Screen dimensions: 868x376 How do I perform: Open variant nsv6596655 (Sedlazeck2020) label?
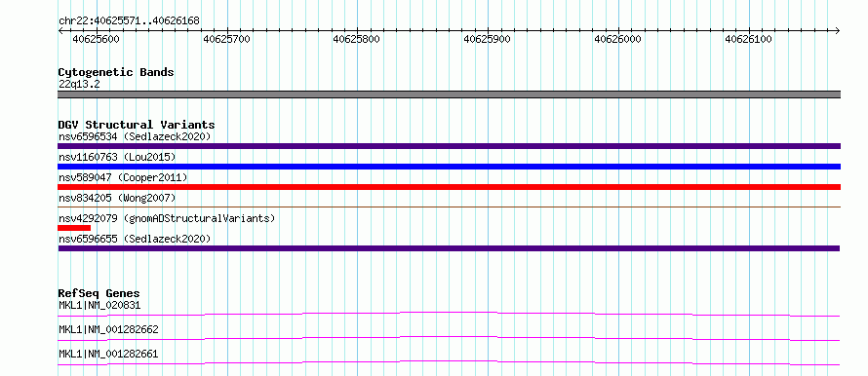[x=135, y=239]
